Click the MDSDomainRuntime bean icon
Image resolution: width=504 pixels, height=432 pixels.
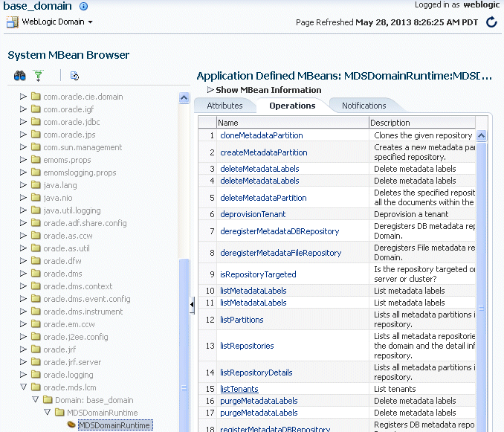click(71, 425)
